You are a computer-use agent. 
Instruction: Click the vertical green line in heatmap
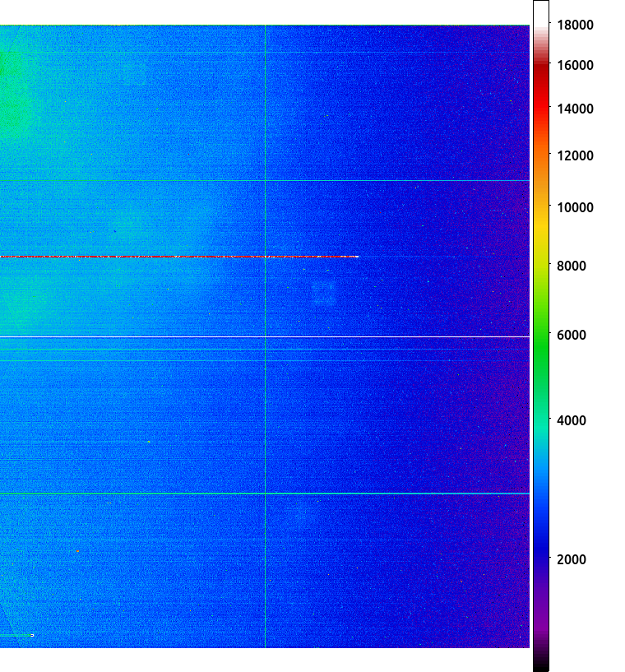(x=265, y=336)
